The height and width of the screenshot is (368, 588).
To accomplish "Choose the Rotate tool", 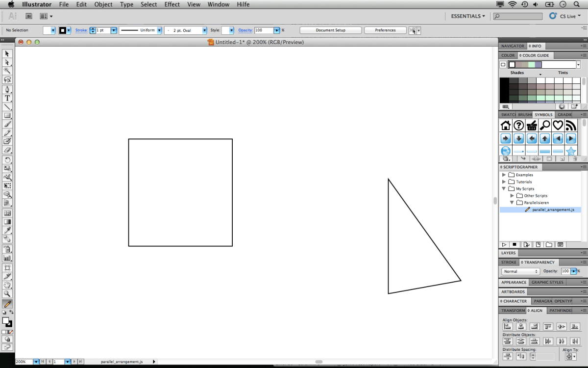I will (x=7, y=160).
